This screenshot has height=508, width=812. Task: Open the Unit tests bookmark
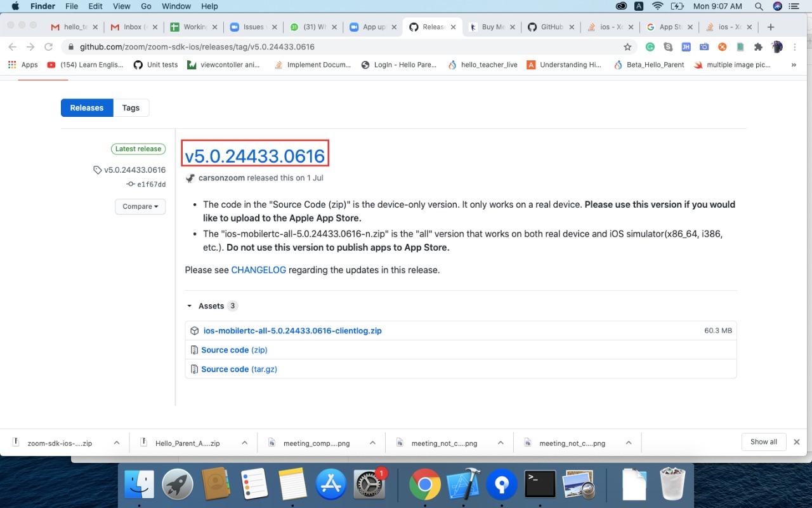point(155,65)
